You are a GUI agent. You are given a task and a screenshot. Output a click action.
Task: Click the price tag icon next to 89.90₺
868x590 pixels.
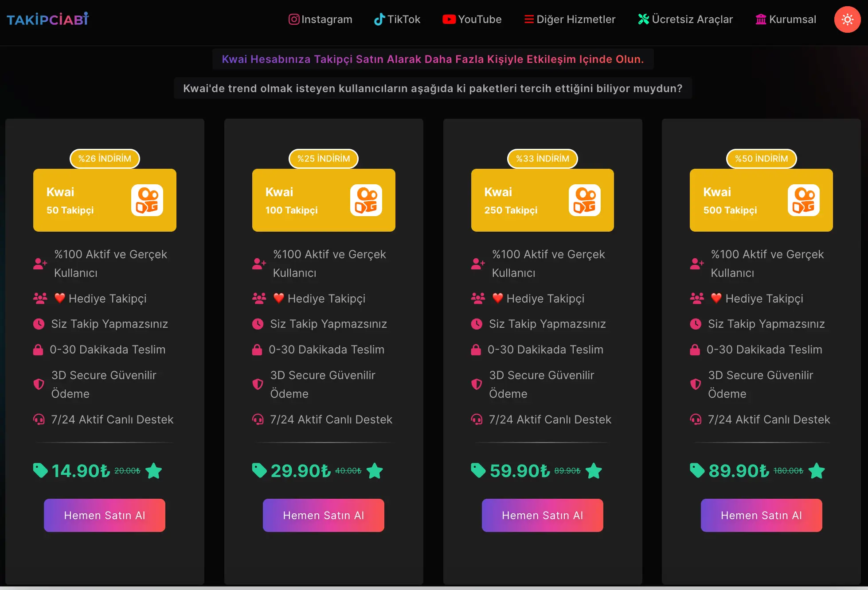point(697,470)
